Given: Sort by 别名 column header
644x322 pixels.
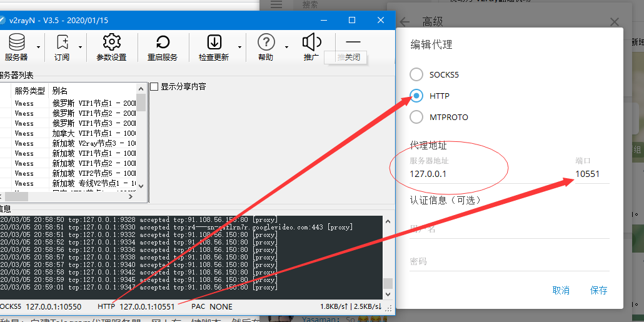Looking at the screenshot, I should 93,91.
